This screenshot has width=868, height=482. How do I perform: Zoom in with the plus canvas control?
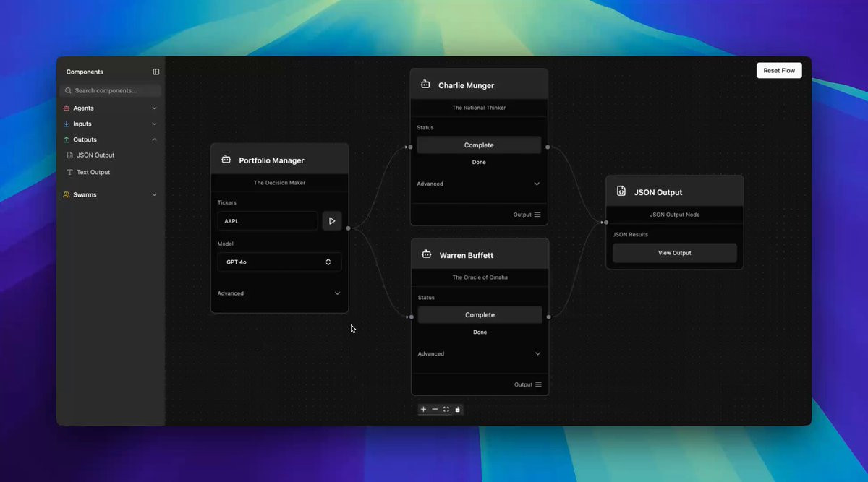coord(423,409)
